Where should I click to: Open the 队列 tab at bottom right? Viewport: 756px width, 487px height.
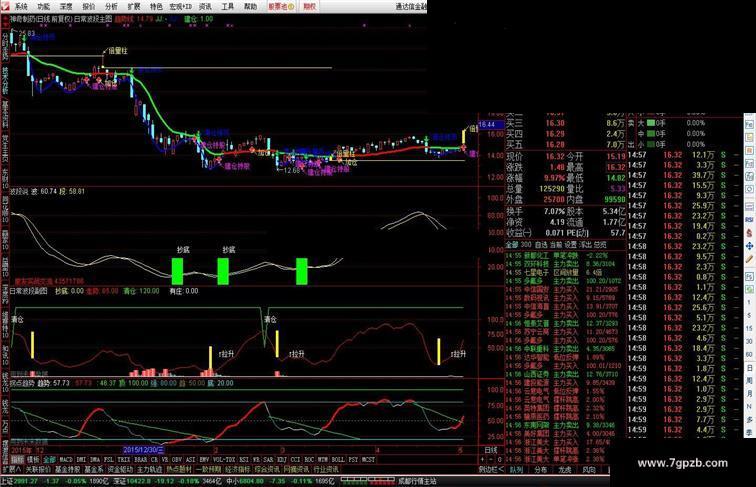point(516,469)
